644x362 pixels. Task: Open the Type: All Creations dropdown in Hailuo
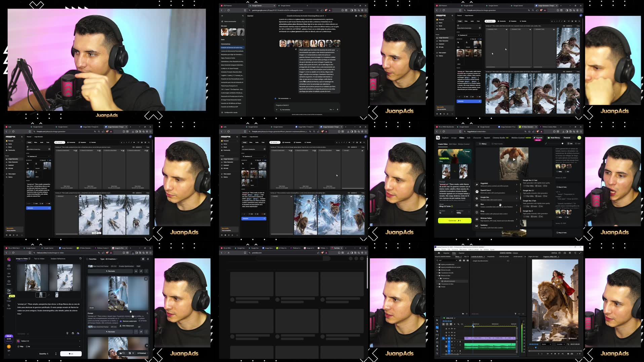pos(111,259)
